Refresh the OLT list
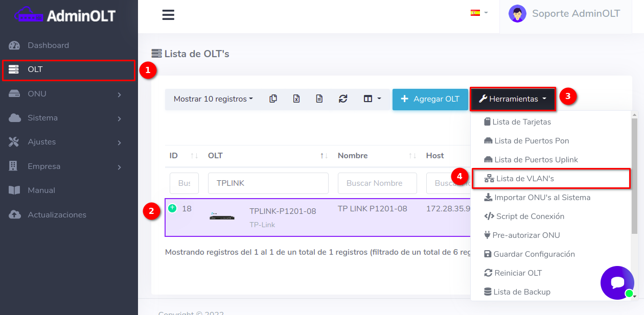The height and width of the screenshot is (315, 644). 343,99
